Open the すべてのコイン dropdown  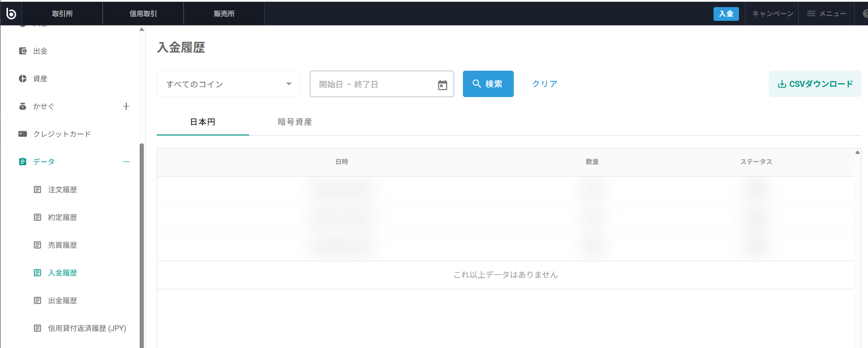[x=229, y=84]
